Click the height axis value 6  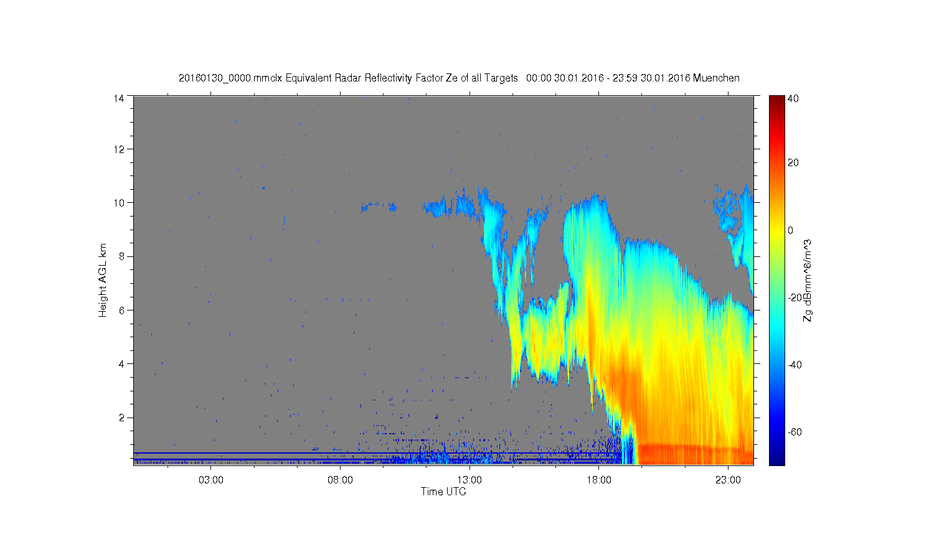coord(121,310)
